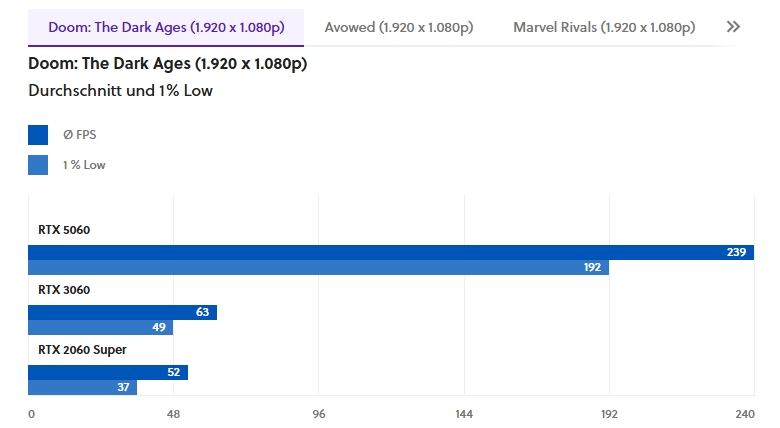Click the RTX 5060 average FPS bar

coord(390,252)
